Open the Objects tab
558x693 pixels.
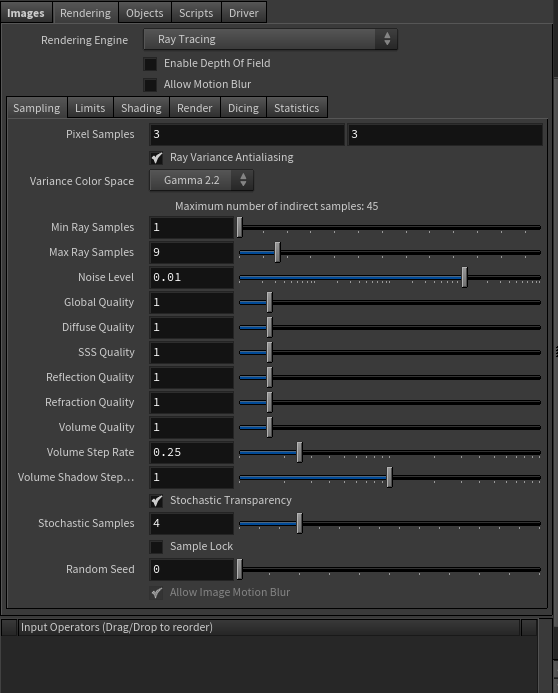click(x=144, y=12)
